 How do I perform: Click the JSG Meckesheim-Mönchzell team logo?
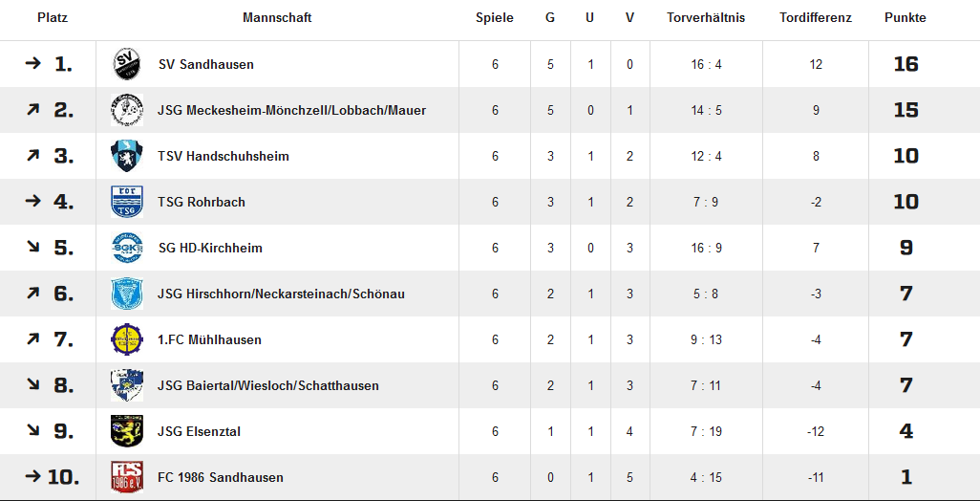click(x=127, y=110)
